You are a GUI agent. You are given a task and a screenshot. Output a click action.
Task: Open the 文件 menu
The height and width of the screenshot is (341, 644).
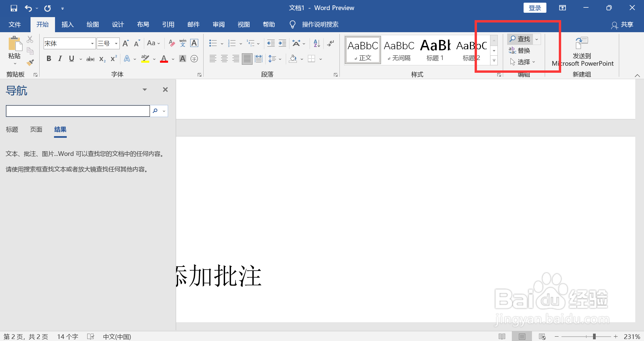(15, 24)
